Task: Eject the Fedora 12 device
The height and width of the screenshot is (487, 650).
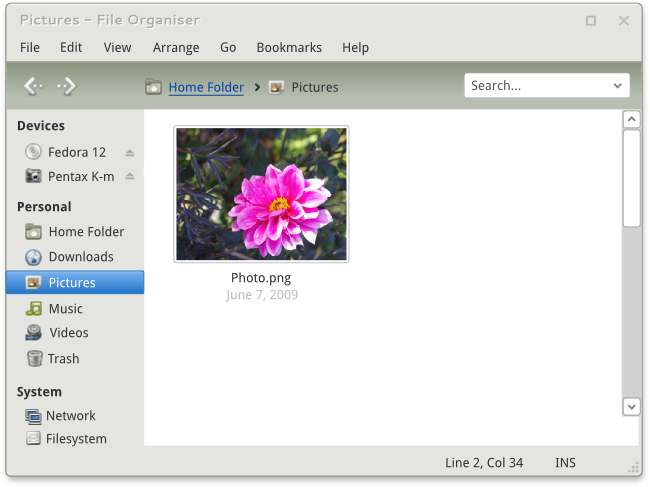Action: [x=130, y=153]
